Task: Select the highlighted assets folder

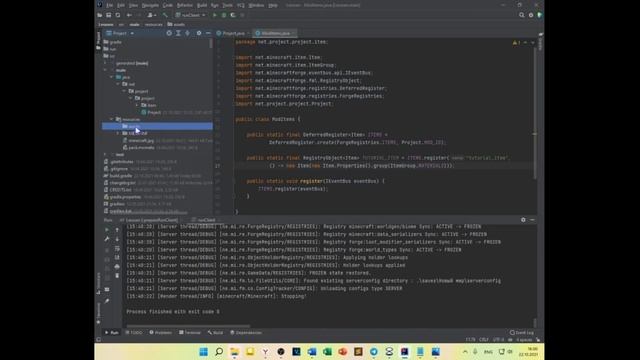Action: pos(157,126)
